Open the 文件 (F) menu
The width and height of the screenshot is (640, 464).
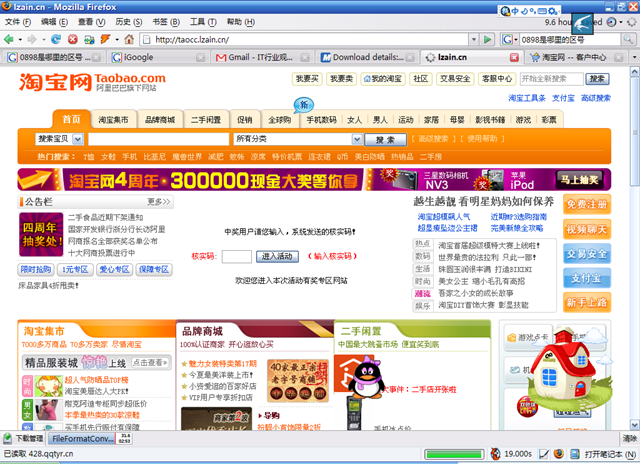[18, 22]
